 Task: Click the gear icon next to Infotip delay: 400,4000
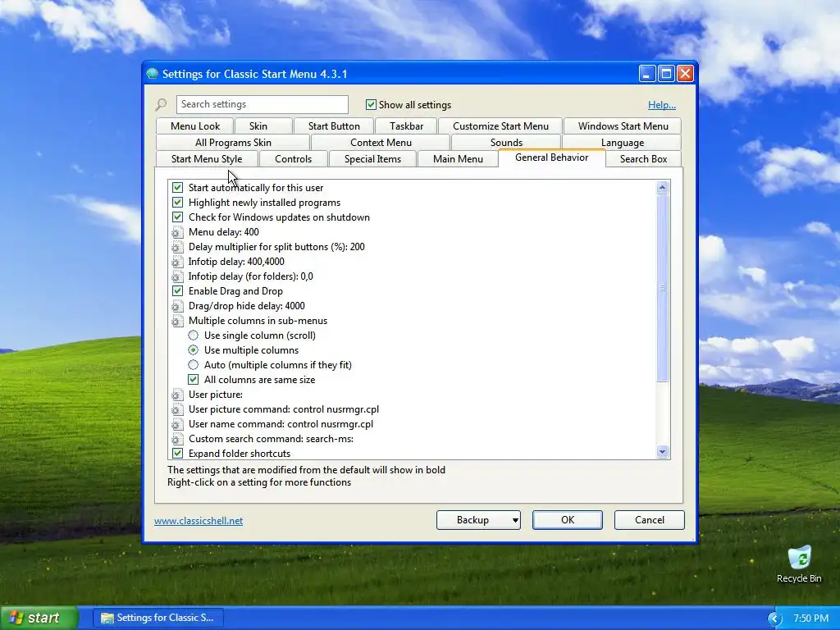(177, 262)
